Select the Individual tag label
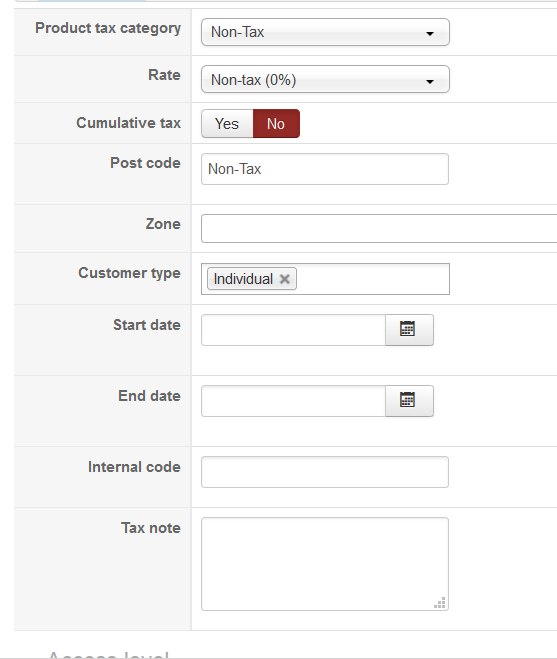 243,279
